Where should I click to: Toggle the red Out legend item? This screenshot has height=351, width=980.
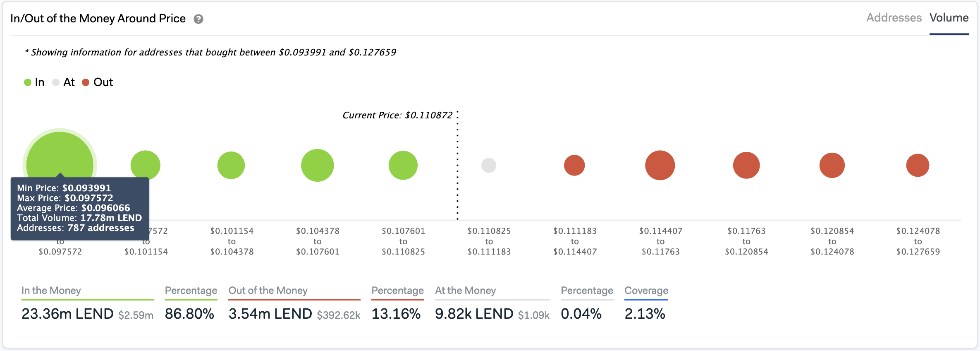98,82
